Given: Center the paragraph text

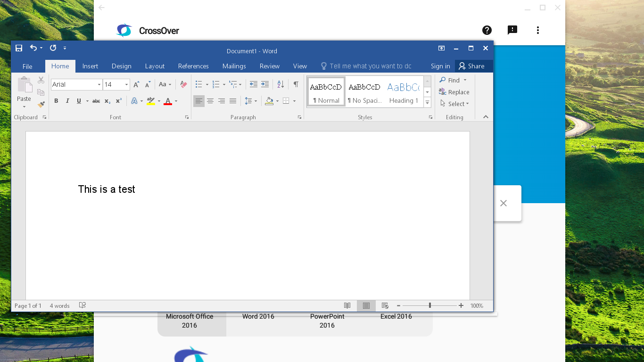Looking at the screenshot, I should (x=210, y=101).
